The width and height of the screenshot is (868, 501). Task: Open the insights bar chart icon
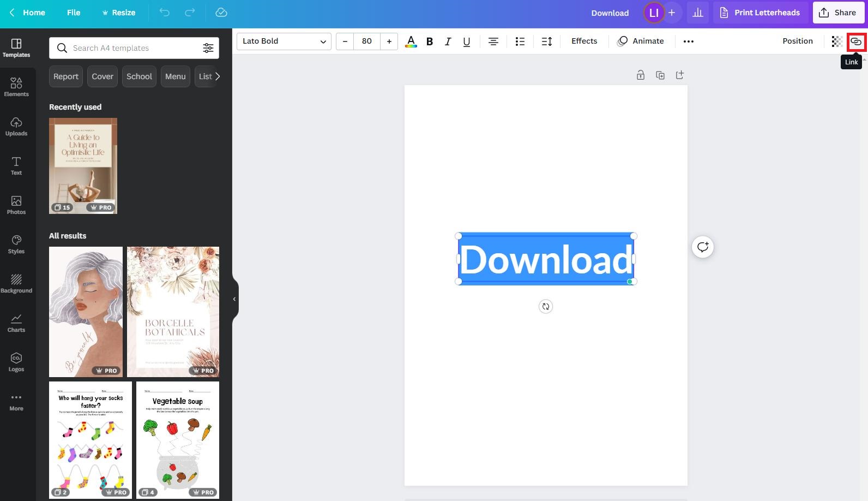698,13
